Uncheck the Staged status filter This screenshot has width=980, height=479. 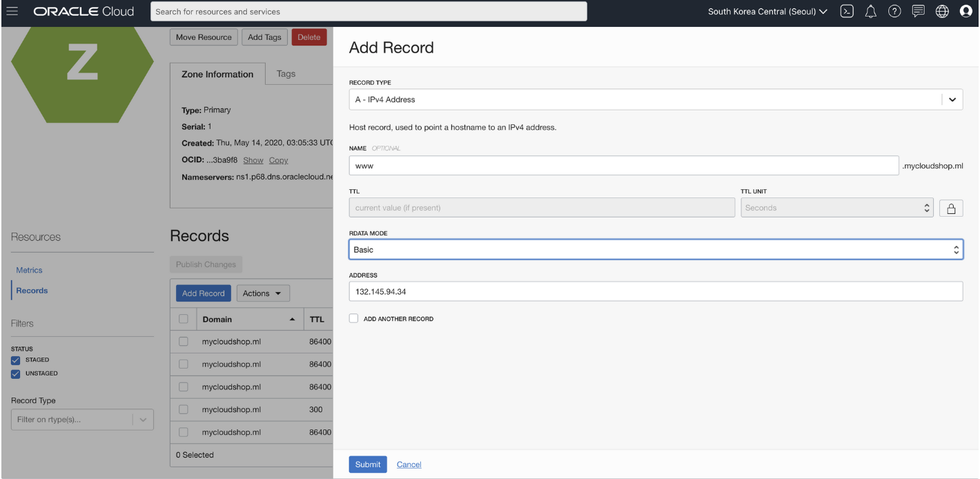[16, 360]
